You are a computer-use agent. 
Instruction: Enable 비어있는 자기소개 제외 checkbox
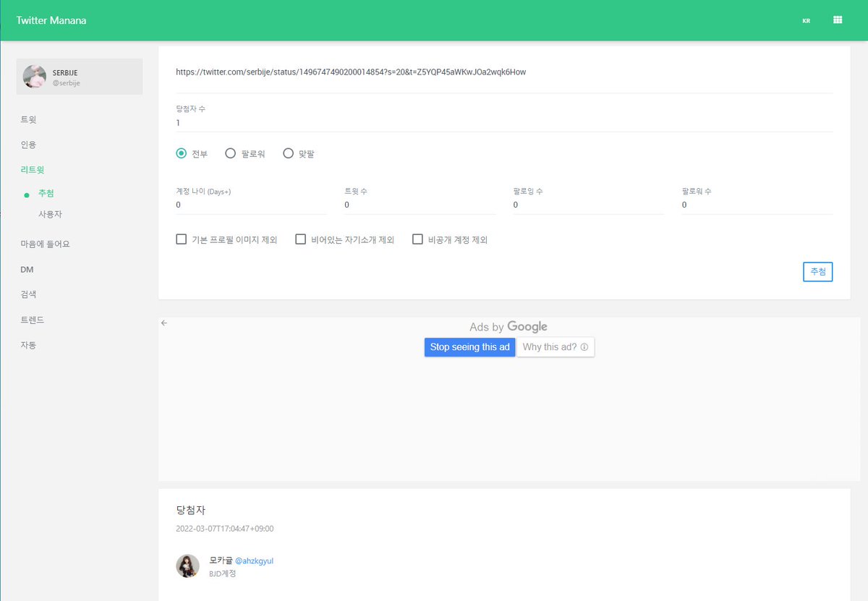[301, 239]
